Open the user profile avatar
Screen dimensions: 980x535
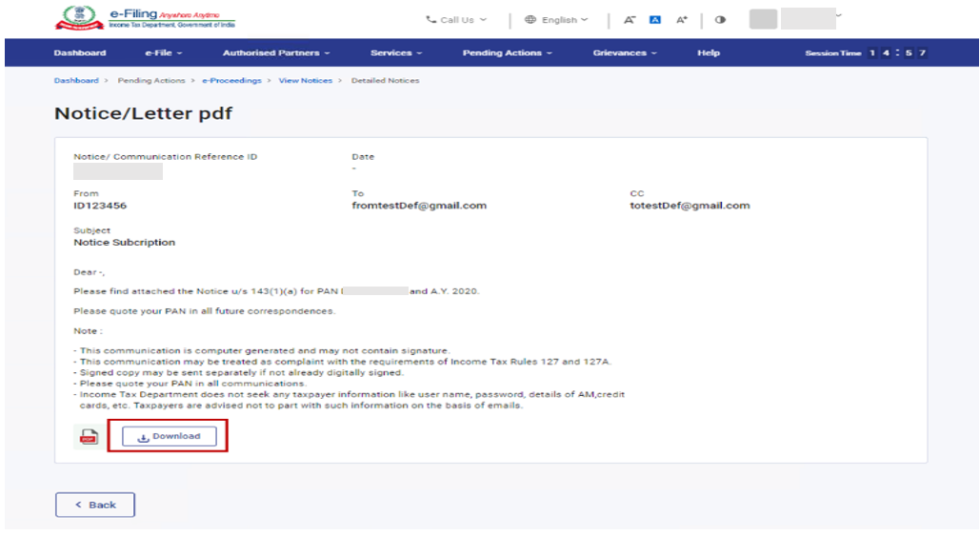click(x=763, y=19)
